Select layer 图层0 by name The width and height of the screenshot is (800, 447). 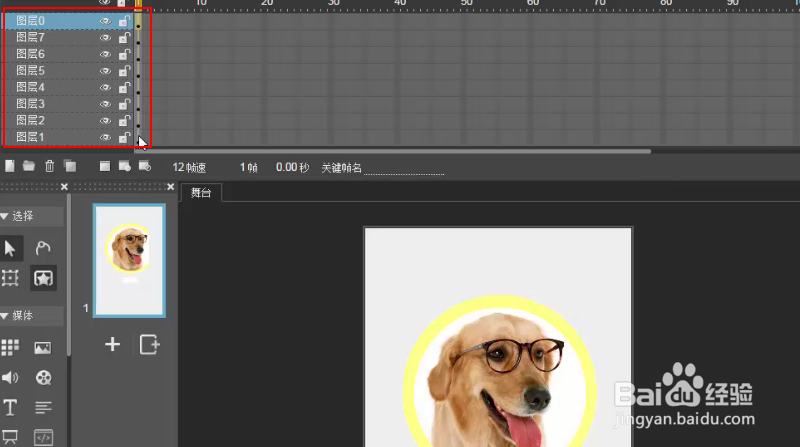[x=30, y=21]
